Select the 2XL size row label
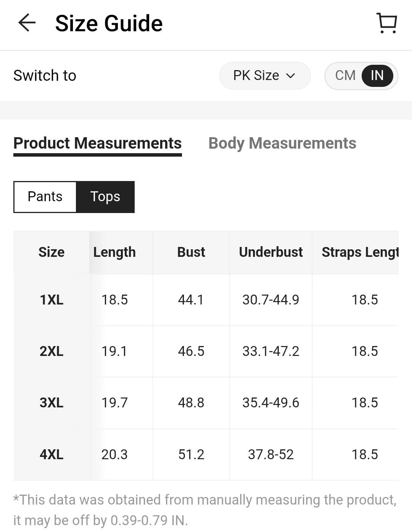This screenshot has height=532, width=412. (51, 351)
